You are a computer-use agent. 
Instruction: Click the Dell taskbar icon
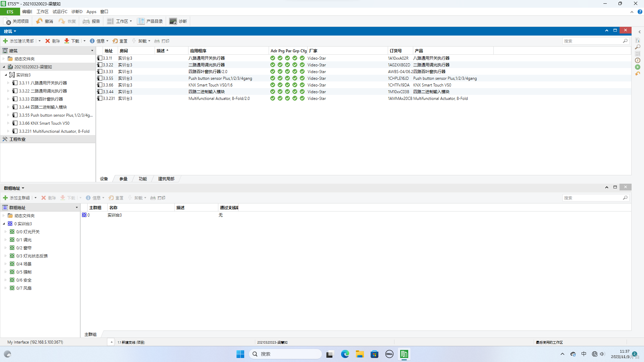coord(389,354)
